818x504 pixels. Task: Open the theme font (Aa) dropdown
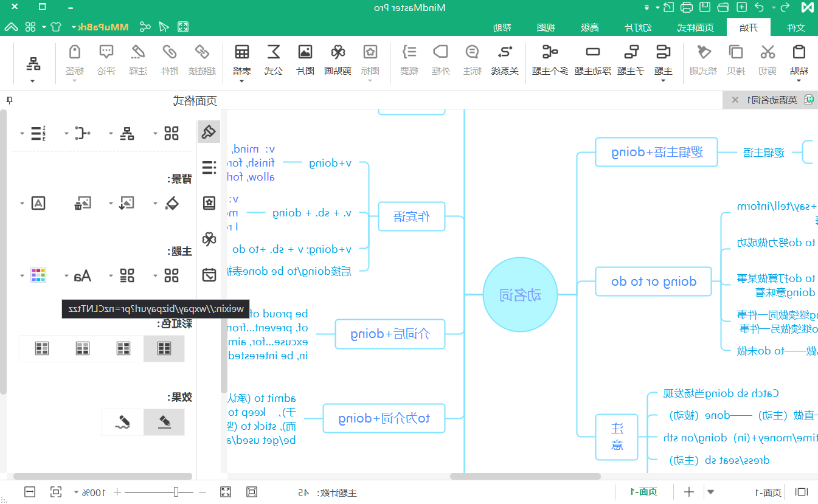[x=66, y=276]
